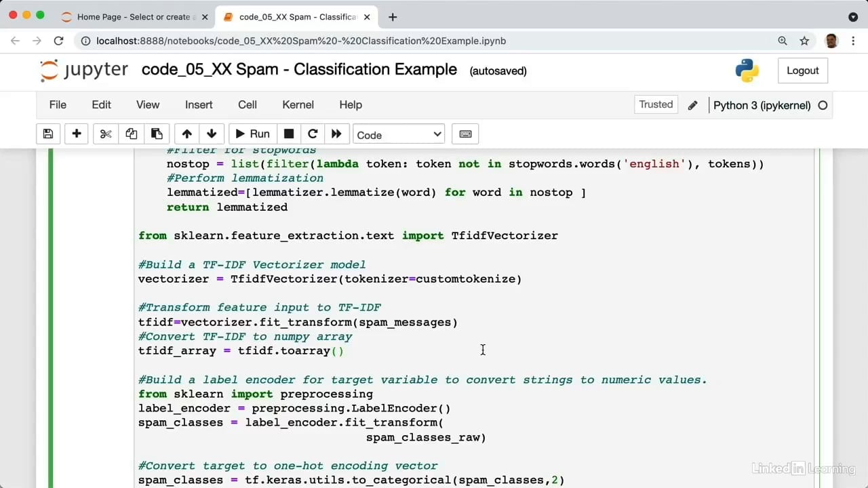Switch to the Home Page browser tab
This screenshot has height=488, width=868.
click(x=136, y=17)
